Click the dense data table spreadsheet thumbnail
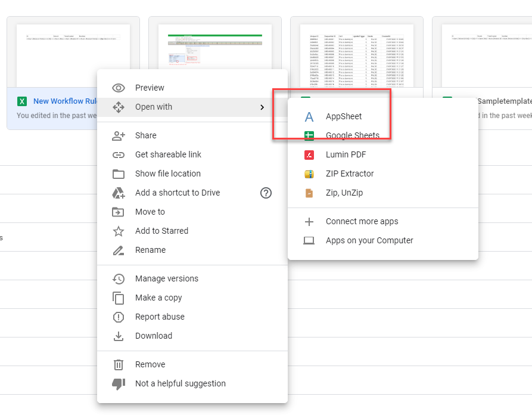The width and height of the screenshot is (532, 418). click(x=357, y=55)
